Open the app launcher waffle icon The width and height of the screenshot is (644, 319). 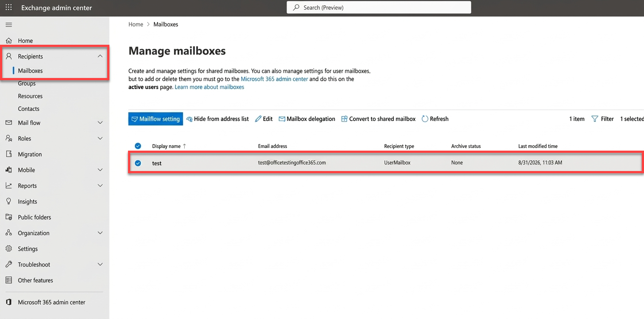pyautogui.click(x=8, y=8)
